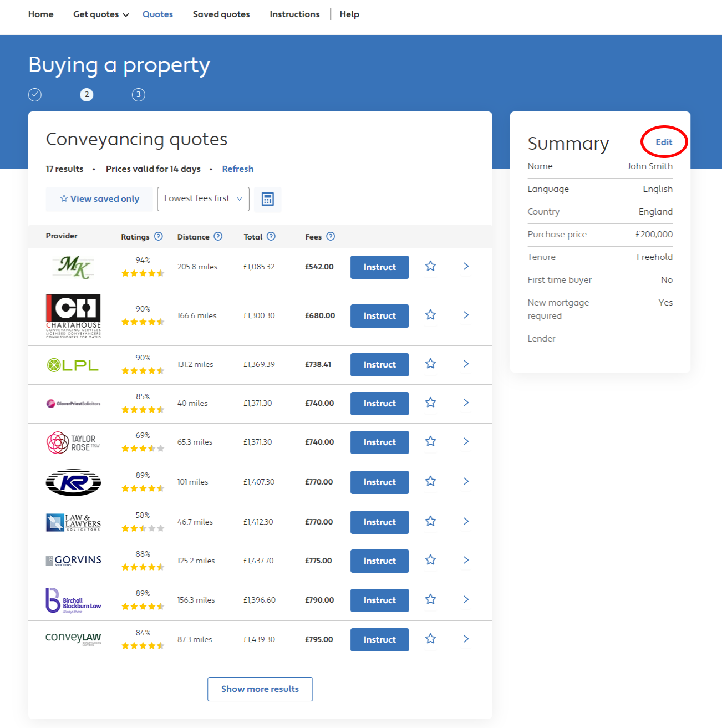Star the GloverPriest Solicitors quote
722x728 pixels.
pos(430,403)
